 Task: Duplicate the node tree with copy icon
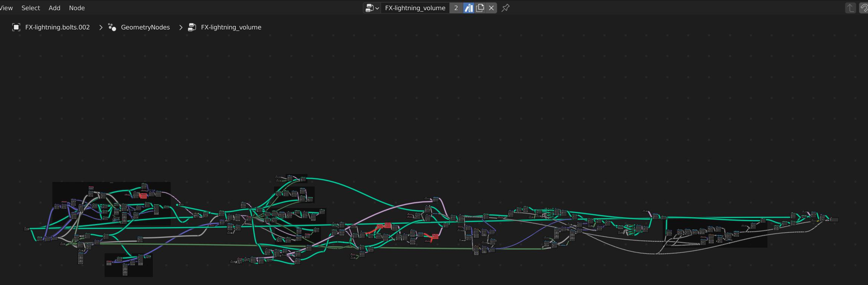480,8
